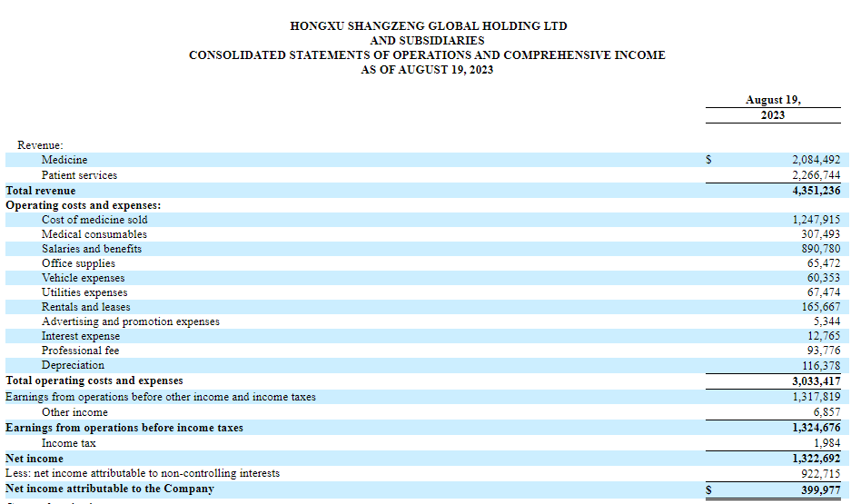Click Less: net income attributable to non-controlling interests
Image resolution: width=851 pixels, height=504 pixels.
click(143, 474)
